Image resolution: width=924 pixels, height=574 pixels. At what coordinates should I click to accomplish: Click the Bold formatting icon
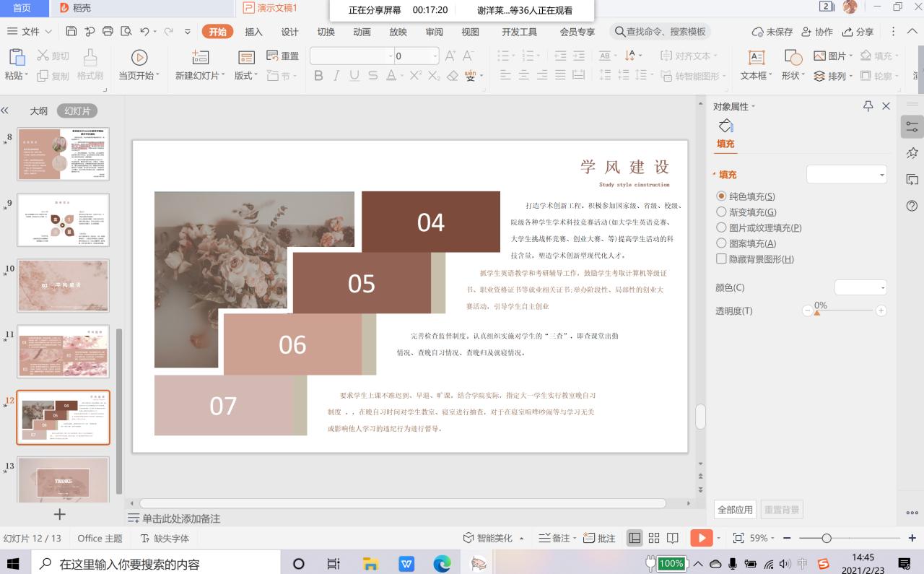(x=318, y=76)
